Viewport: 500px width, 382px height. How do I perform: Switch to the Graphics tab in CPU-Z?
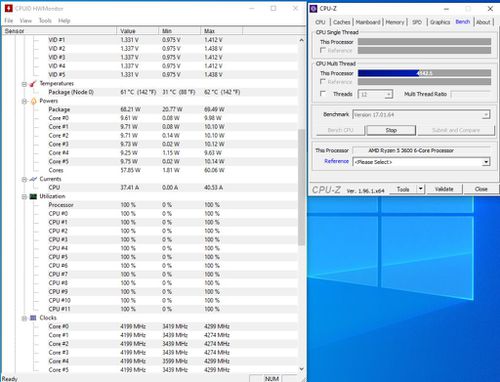coord(440,22)
